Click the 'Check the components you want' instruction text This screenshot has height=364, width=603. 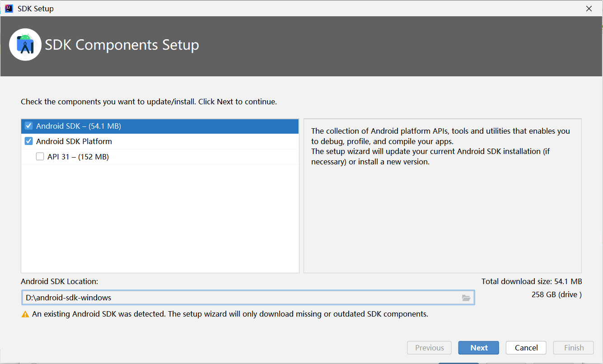click(149, 102)
